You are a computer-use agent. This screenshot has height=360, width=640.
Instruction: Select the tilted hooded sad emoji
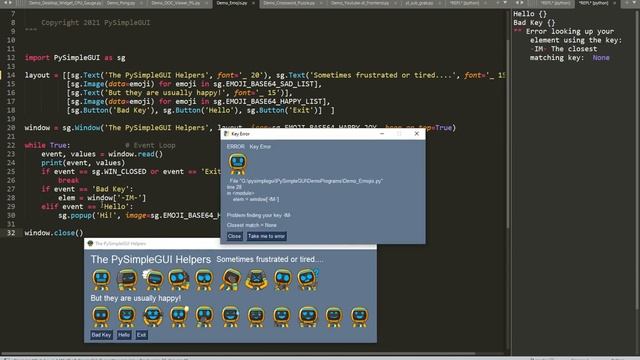[x=230, y=280]
